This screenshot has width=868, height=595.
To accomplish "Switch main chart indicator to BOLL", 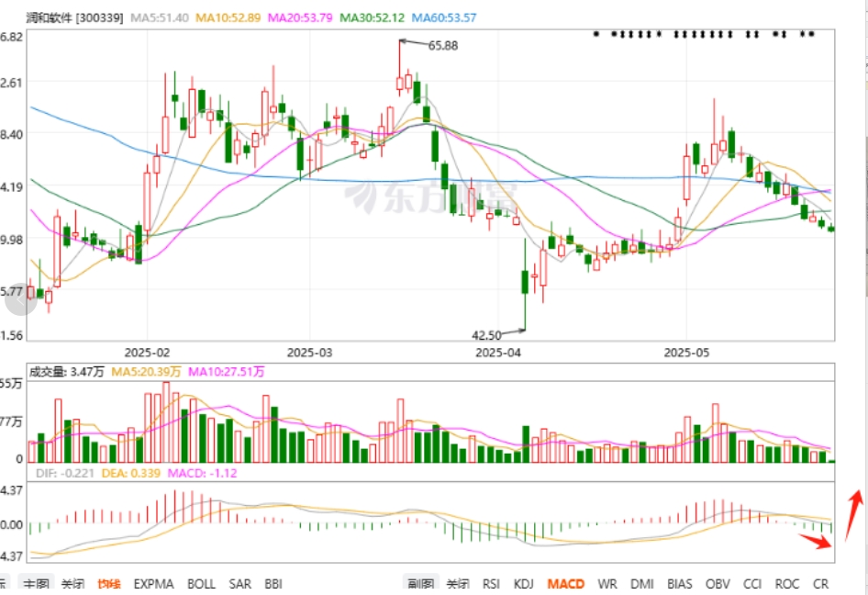I will [201, 584].
